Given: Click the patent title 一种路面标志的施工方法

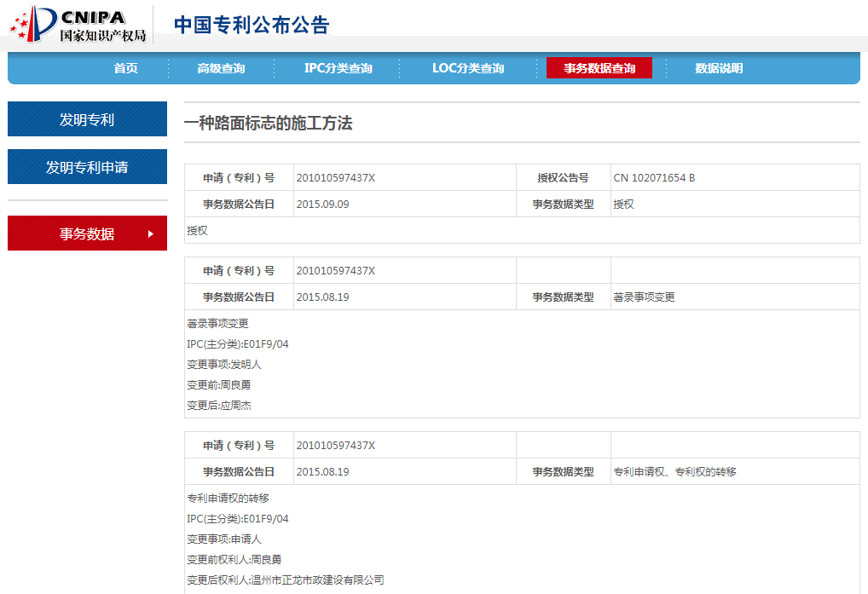Looking at the screenshot, I should click(268, 124).
